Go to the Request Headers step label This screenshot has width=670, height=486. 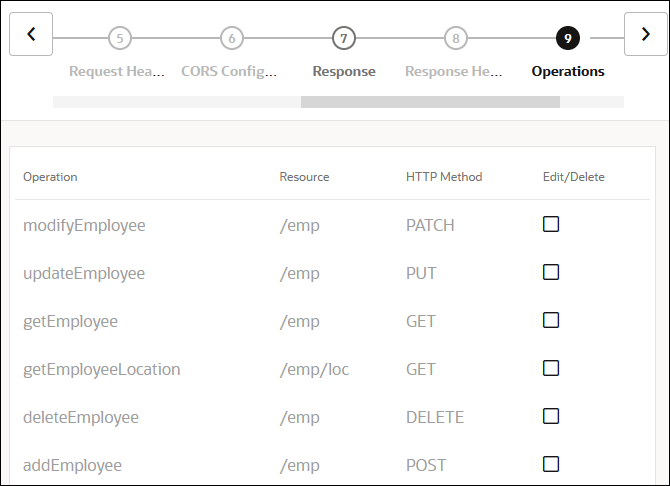tap(117, 72)
